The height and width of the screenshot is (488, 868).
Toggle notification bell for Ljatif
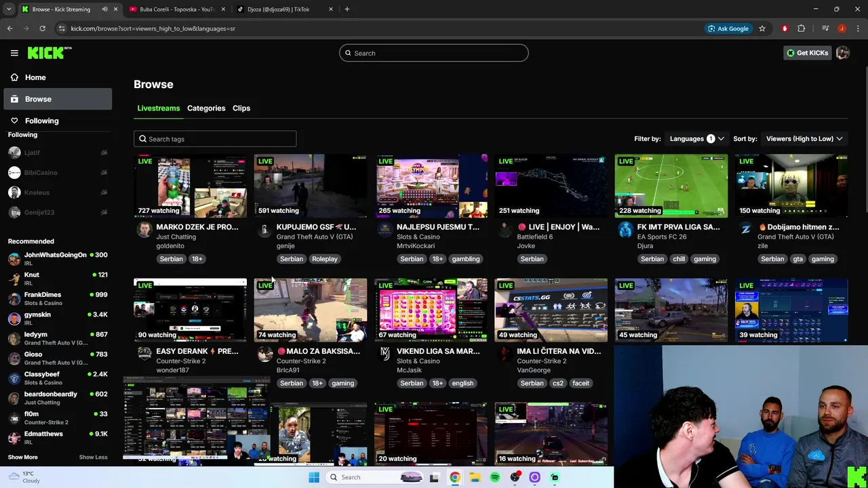[104, 152]
